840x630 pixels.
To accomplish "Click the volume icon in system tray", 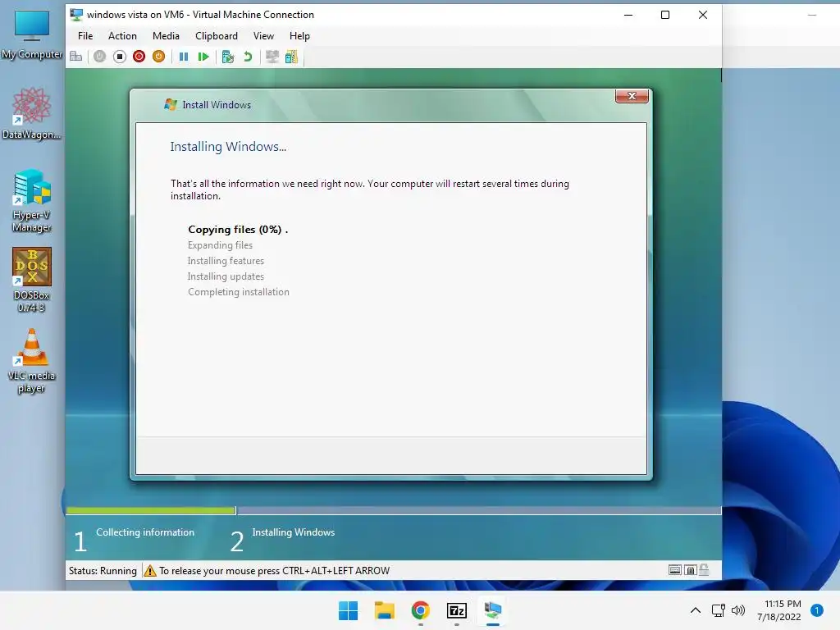I will pyautogui.click(x=738, y=610).
